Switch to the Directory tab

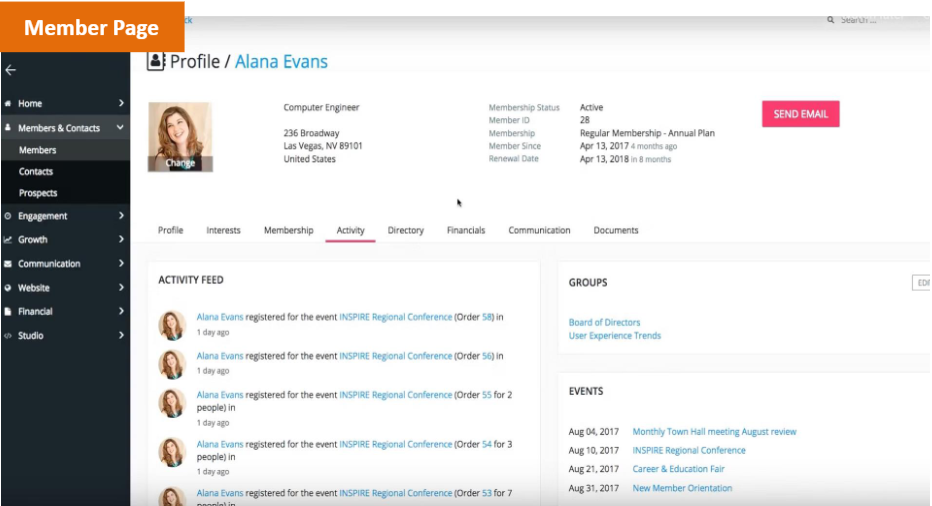[x=406, y=231]
